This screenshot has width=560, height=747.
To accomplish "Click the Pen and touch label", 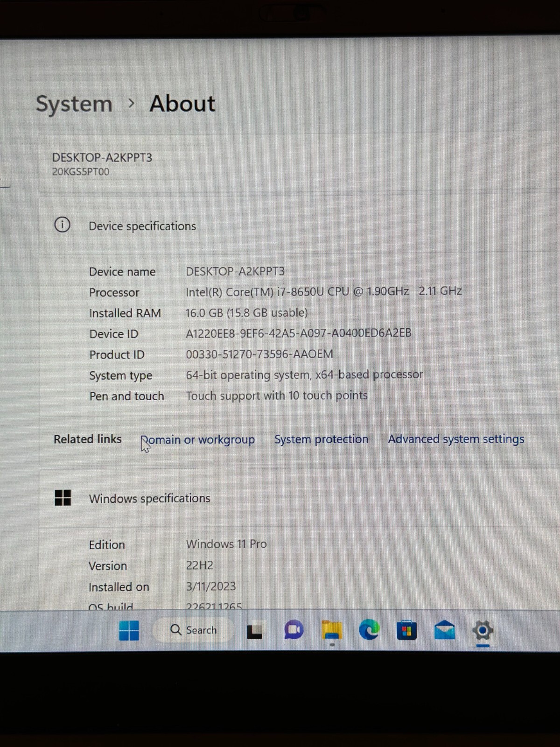I will point(126,396).
